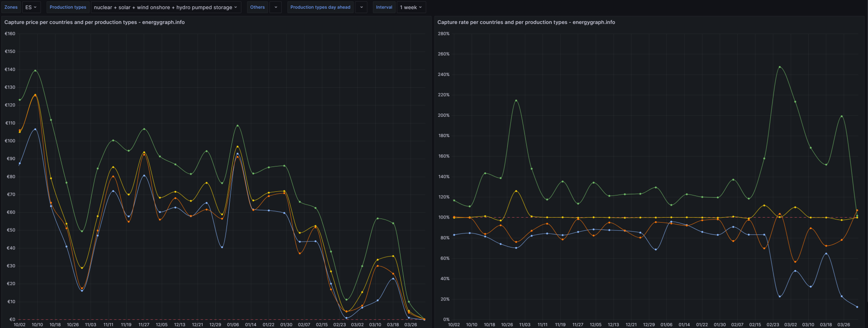The image size is (868, 328).
Task: Expand the Production types day ahead dropdown
Action: pyautogui.click(x=361, y=7)
